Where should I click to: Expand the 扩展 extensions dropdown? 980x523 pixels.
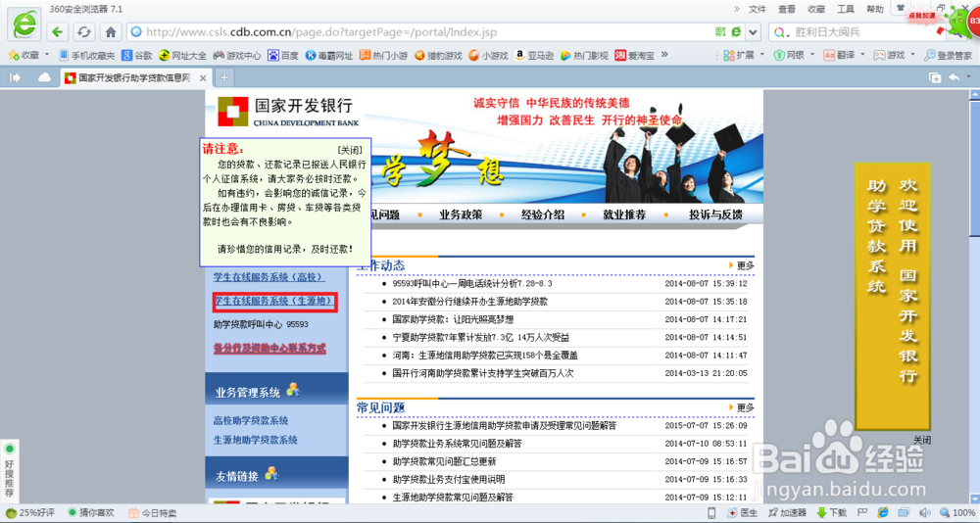tap(761, 55)
